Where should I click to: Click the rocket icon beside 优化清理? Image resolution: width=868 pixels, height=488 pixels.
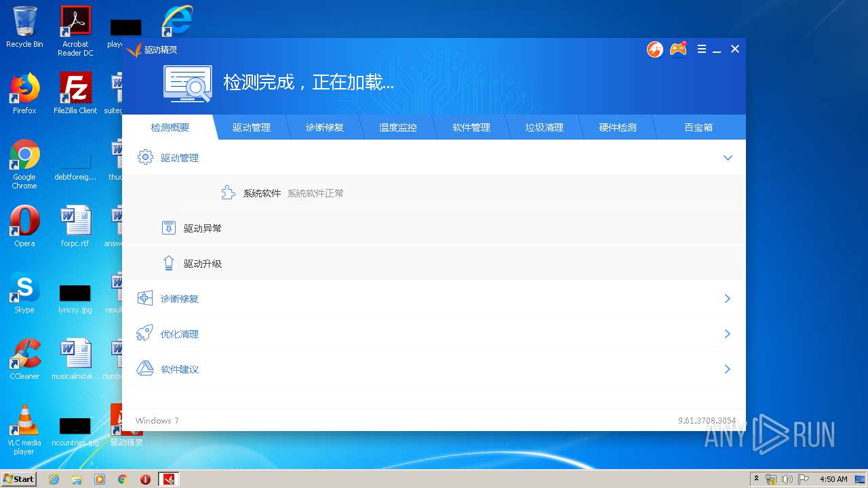145,333
